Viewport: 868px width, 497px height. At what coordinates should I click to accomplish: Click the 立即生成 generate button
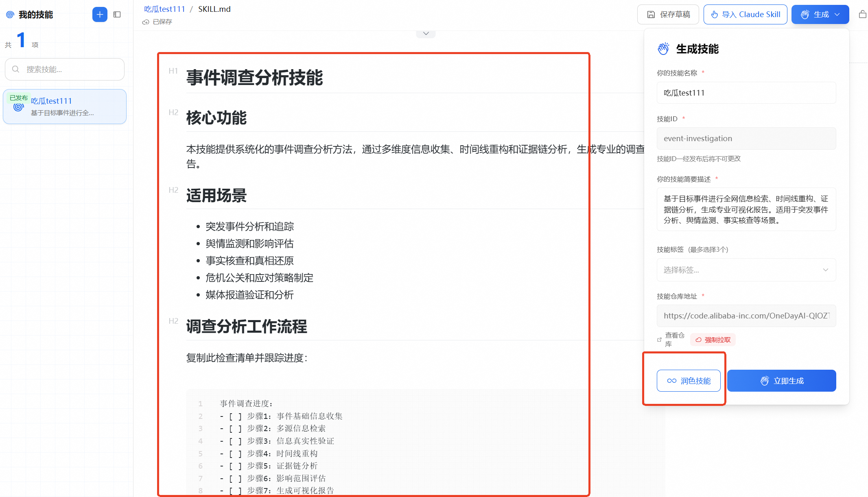(781, 381)
